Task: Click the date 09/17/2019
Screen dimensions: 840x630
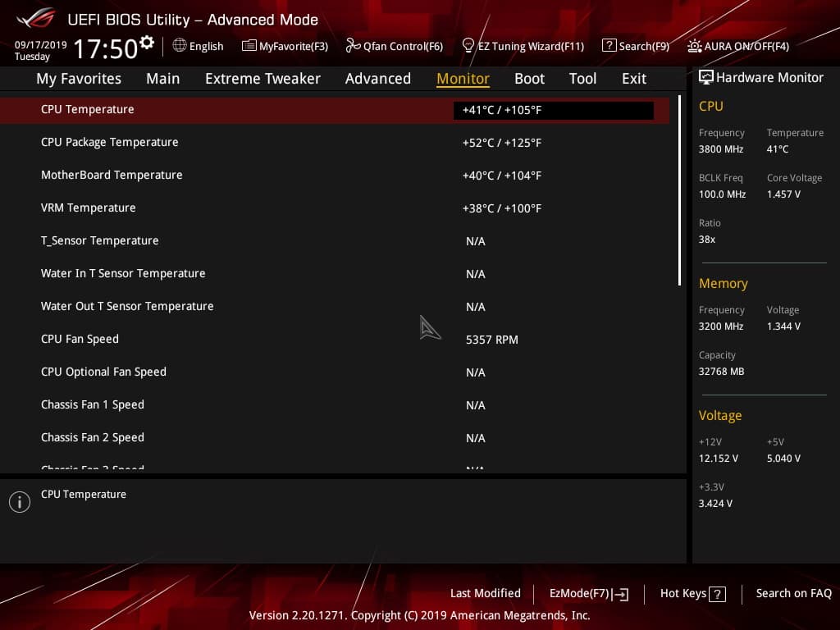Action: (41, 44)
